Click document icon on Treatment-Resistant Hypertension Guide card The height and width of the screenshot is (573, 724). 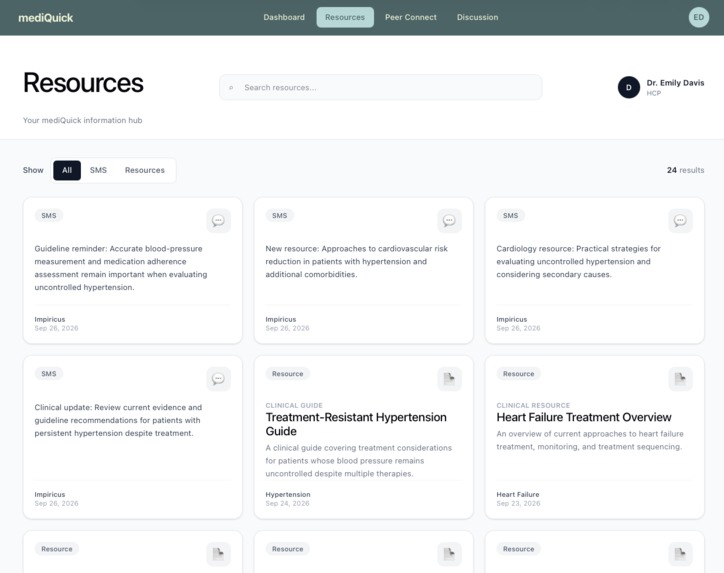click(x=449, y=379)
